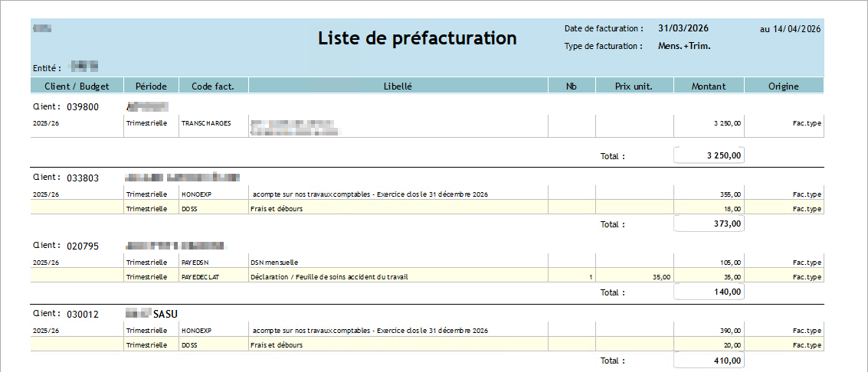
Task: Click the 'au 14/04/2026' date
Action: point(790,29)
